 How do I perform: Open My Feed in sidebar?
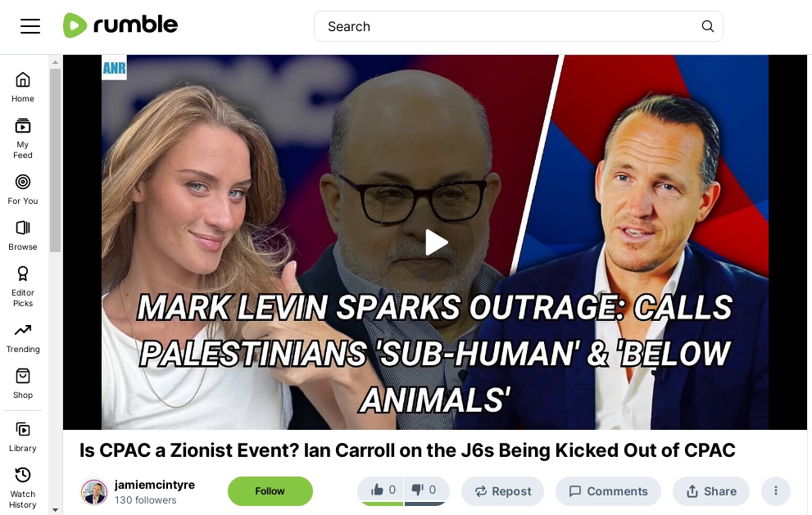23,138
